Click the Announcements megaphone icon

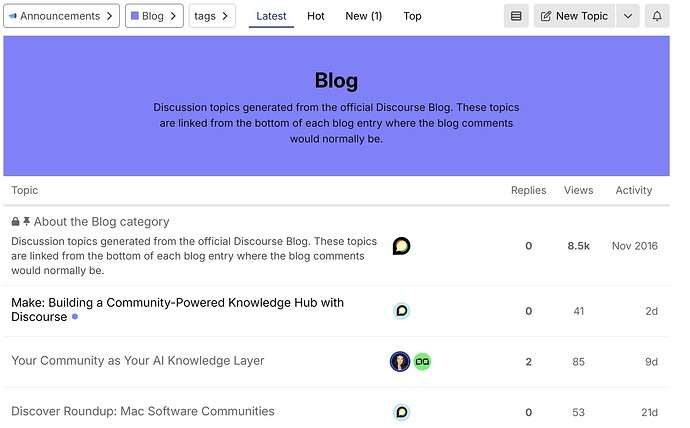(x=13, y=16)
